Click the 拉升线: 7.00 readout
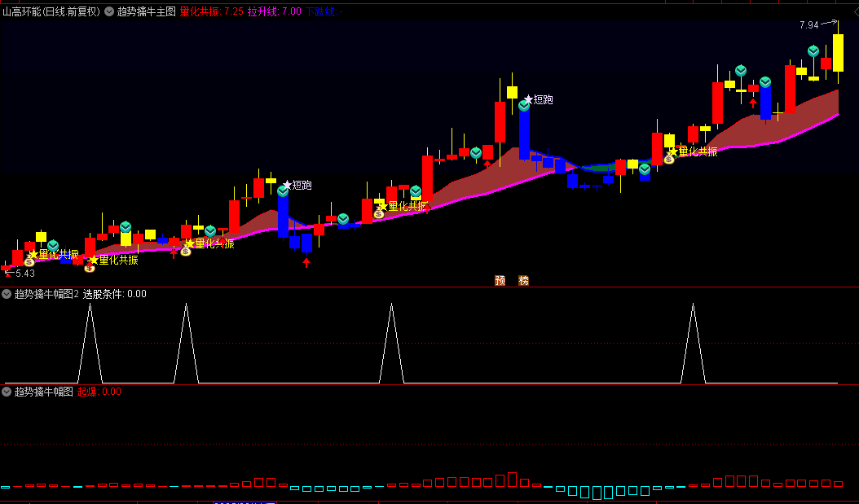Screen dimensions: 859x504 tap(275, 11)
